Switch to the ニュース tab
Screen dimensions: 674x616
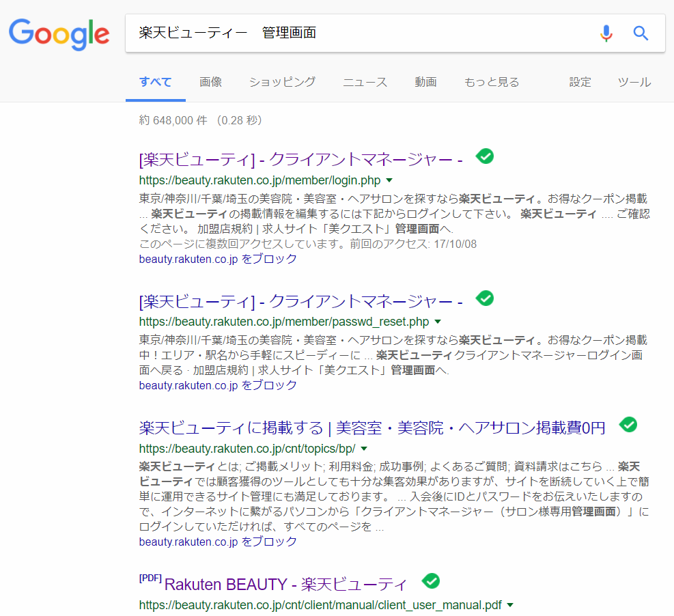pos(365,82)
